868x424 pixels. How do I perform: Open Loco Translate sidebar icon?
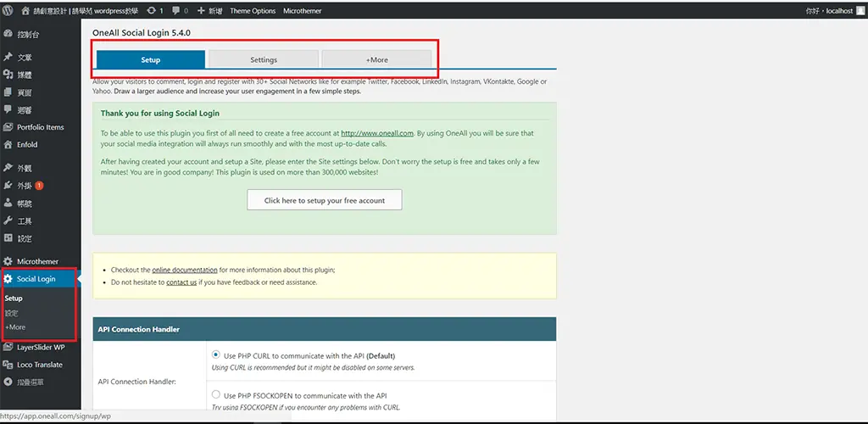(x=8, y=365)
